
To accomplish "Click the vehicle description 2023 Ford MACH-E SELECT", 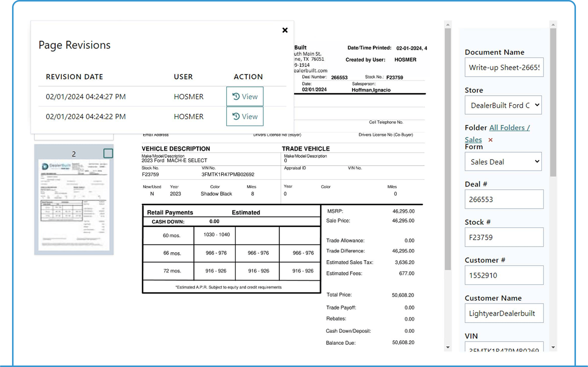I will click(174, 161).
